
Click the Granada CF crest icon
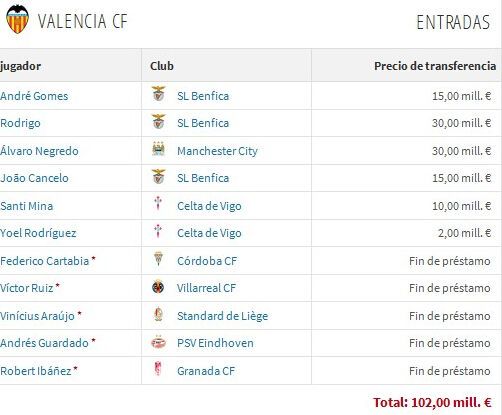(x=158, y=368)
